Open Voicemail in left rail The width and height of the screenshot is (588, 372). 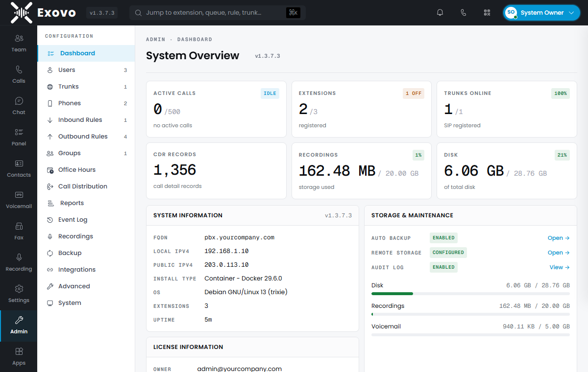click(19, 200)
